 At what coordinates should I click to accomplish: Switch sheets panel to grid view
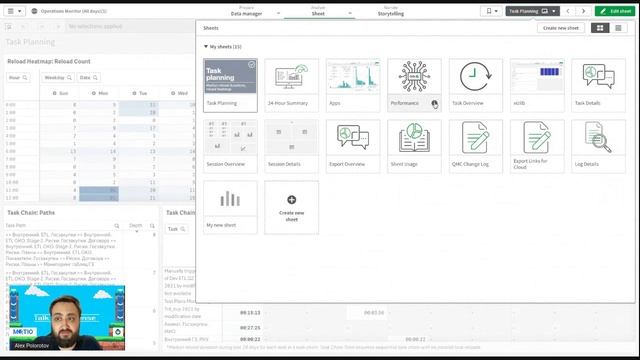pos(600,28)
